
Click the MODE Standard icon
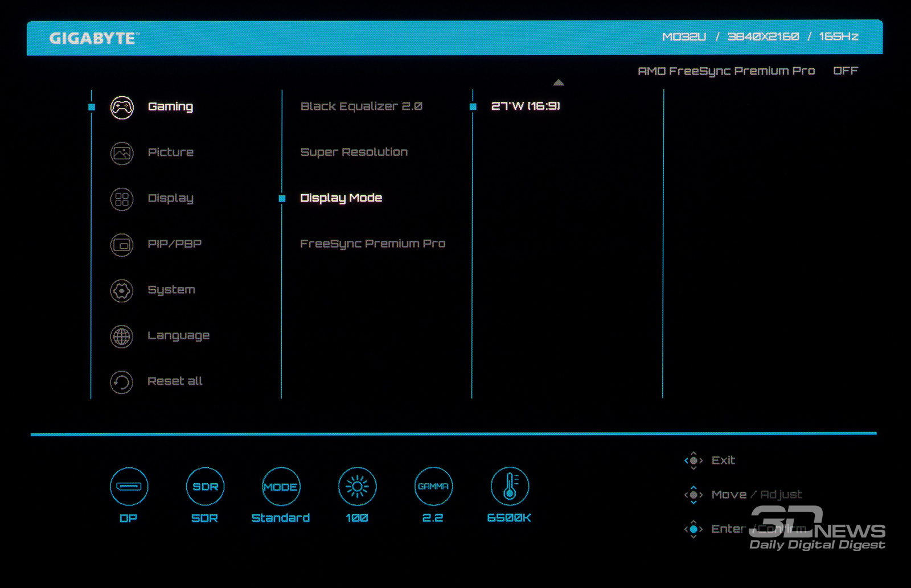point(281,487)
